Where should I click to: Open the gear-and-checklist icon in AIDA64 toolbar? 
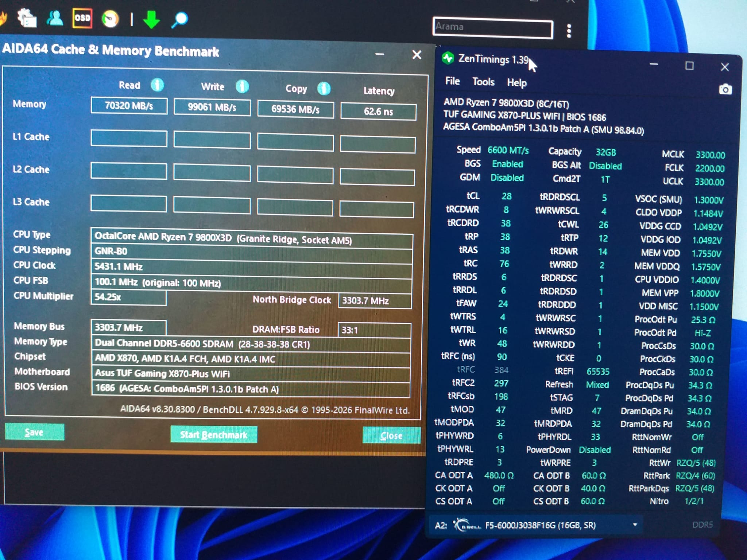pos(27,18)
